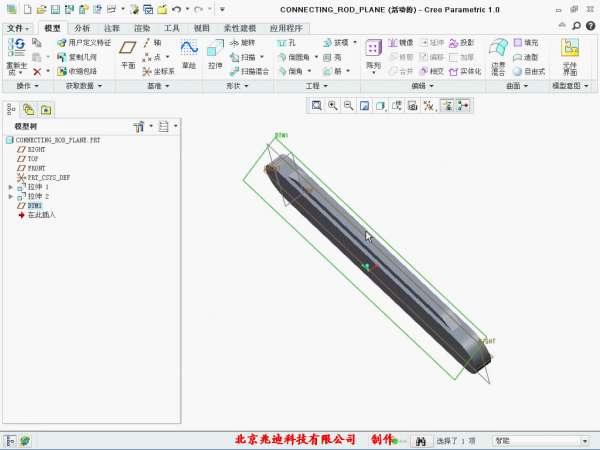Viewport: 600px width, 450px height.
Task: Switch to the 视图 (View) tab
Action: pyautogui.click(x=202, y=28)
